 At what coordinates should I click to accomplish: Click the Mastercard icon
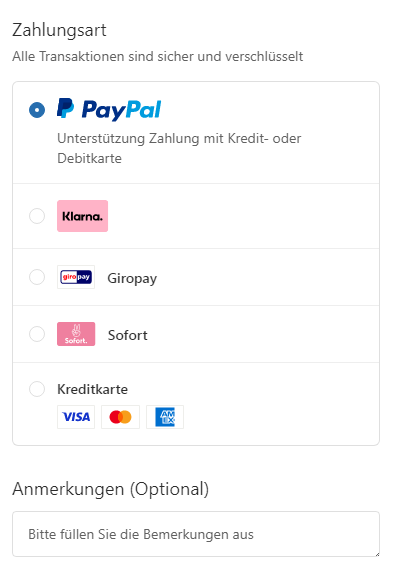(120, 417)
